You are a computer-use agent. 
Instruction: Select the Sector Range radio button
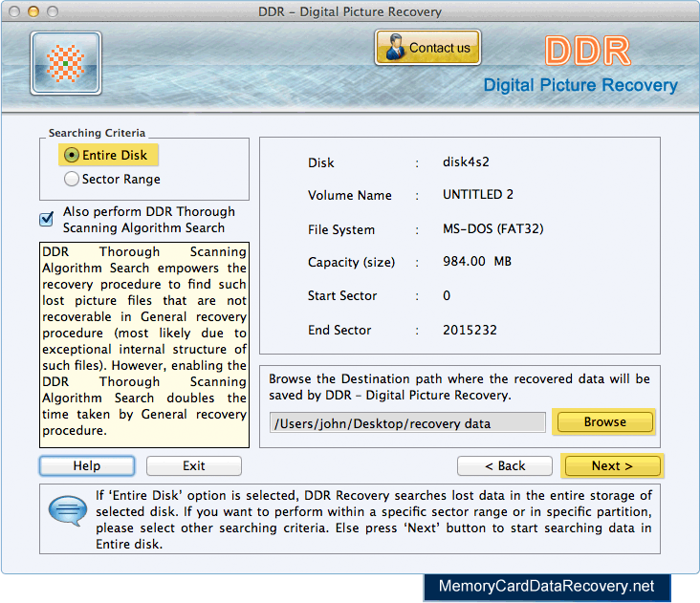coord(71,180)
